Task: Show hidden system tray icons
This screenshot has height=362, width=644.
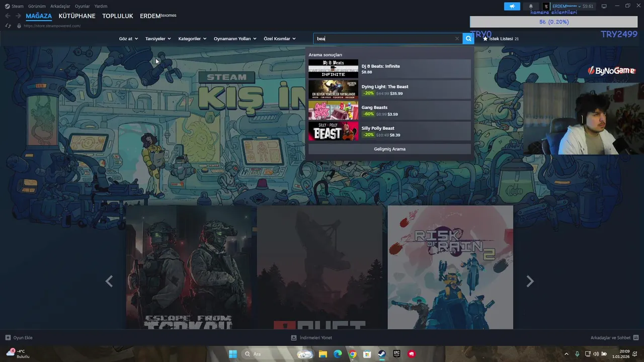Action: [566, 354]
